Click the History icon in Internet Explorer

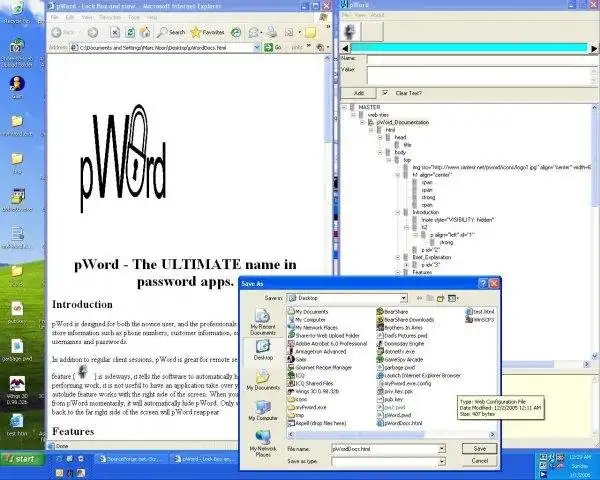[236, 33]
